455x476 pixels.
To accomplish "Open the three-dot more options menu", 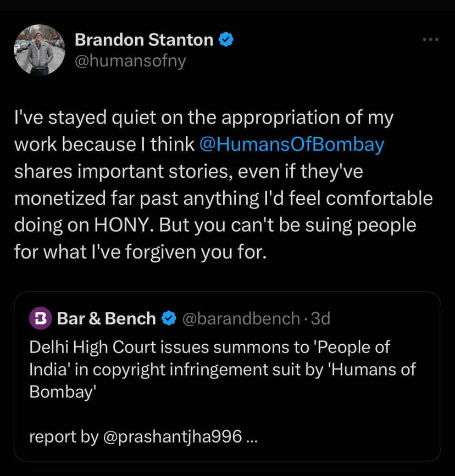I will [430, 40].
